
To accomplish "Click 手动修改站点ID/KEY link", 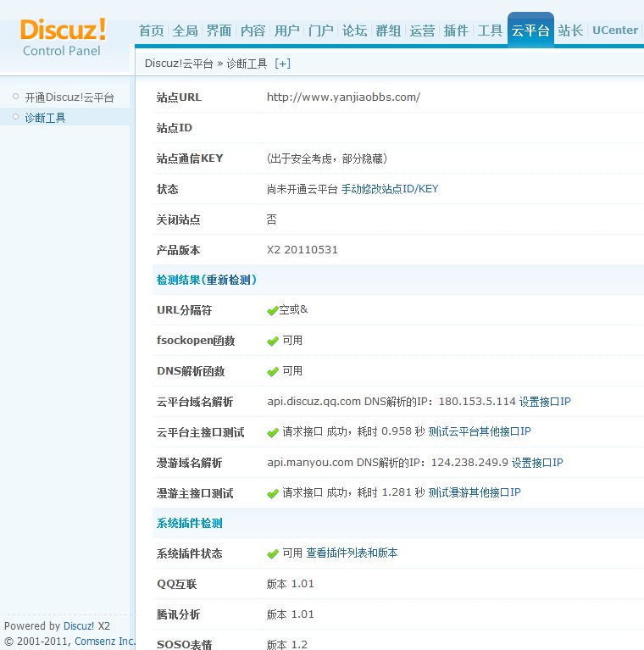I will (390, 189).
